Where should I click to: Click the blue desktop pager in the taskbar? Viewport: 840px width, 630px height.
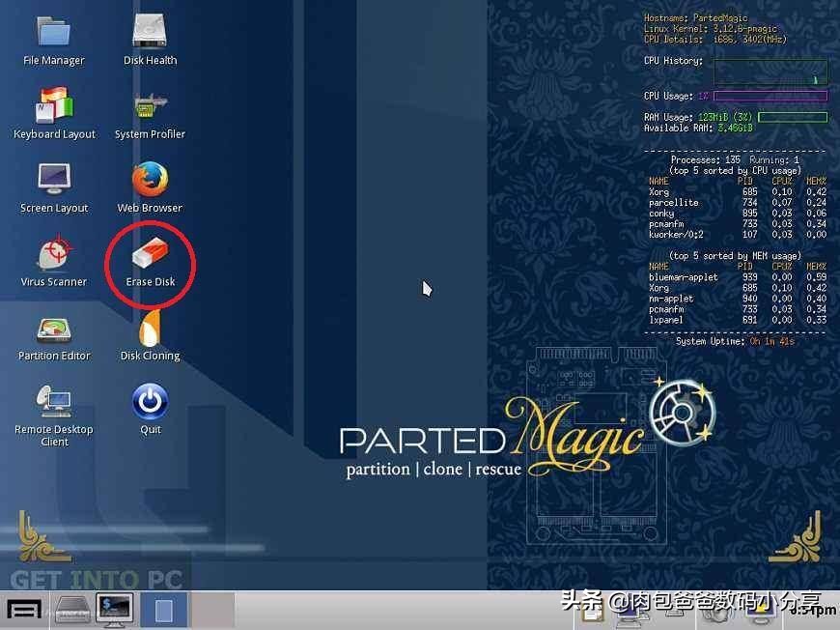click(x=161, y=611)
